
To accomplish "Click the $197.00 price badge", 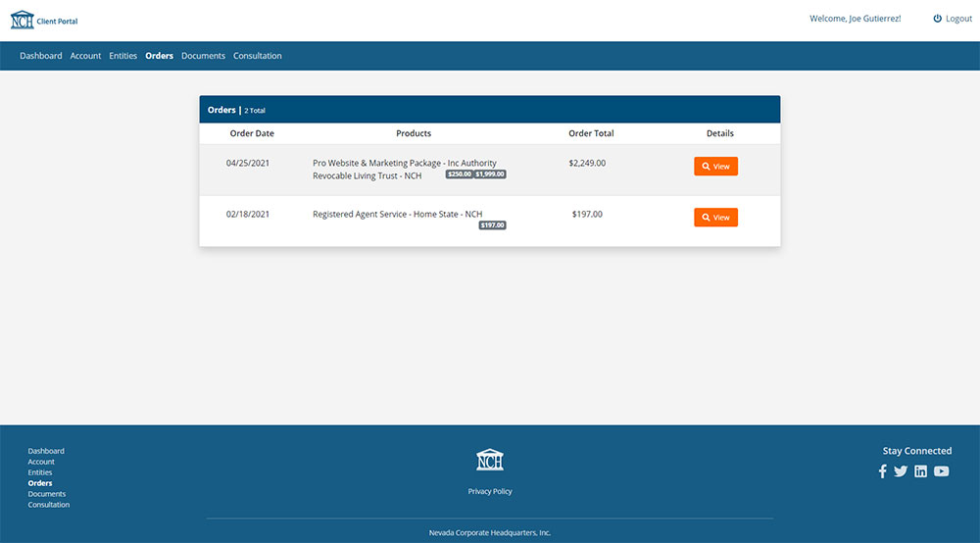I will tap(493, 225).
